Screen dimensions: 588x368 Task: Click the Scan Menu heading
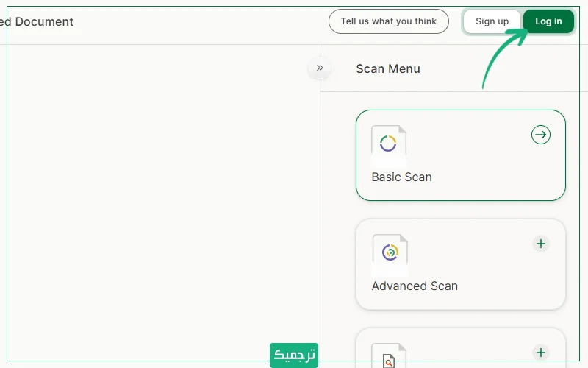pos(388,68)
